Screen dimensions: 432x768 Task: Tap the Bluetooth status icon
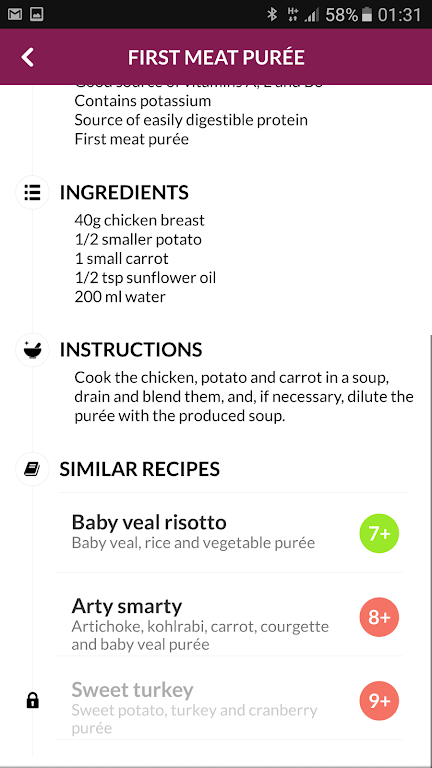[272, 15]
